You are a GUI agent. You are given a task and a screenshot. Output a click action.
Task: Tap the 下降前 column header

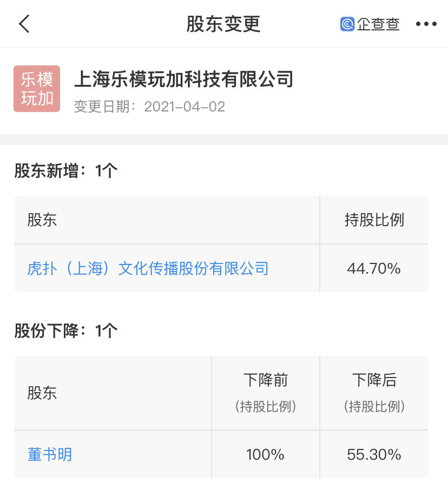tap(266, 380)
